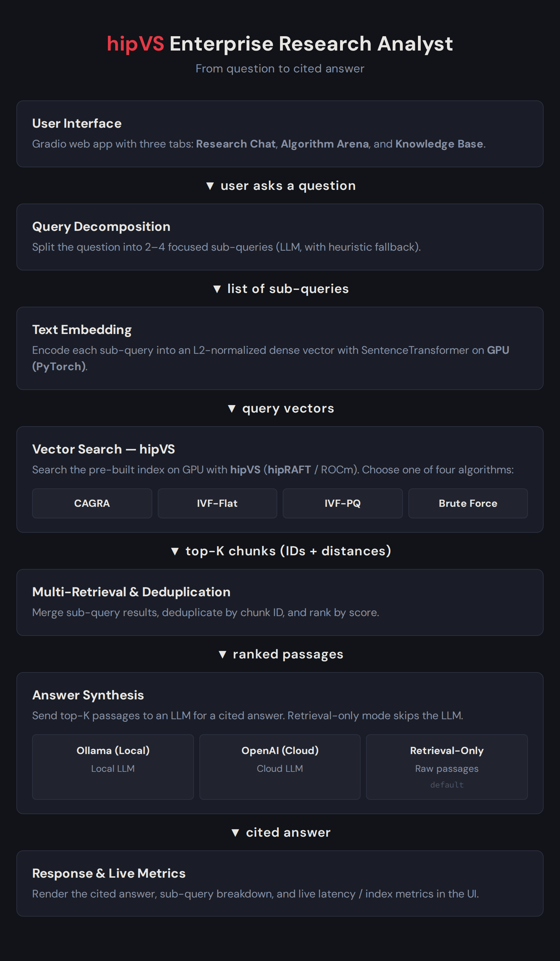Click the triangle next to 'ranked passages'

tap(222, 654)
